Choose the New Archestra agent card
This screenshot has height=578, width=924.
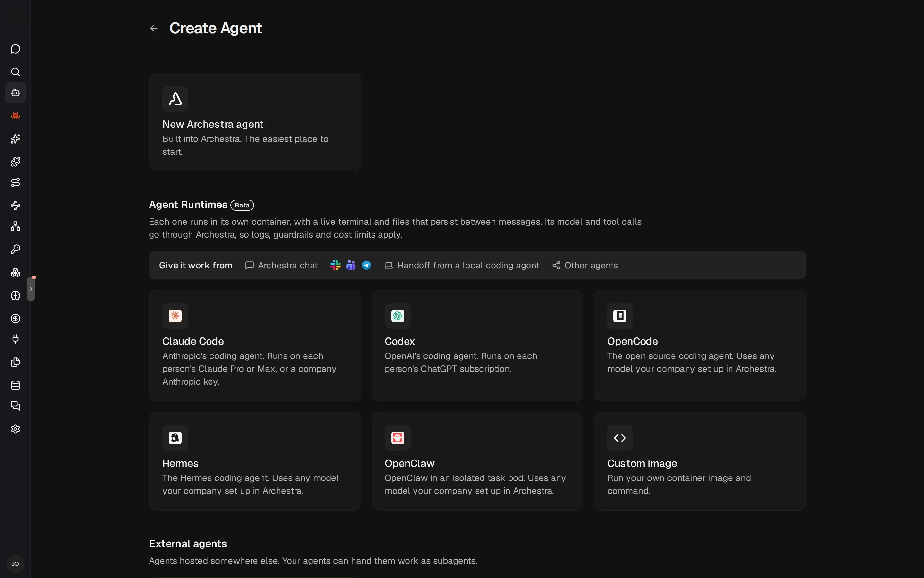255,122
